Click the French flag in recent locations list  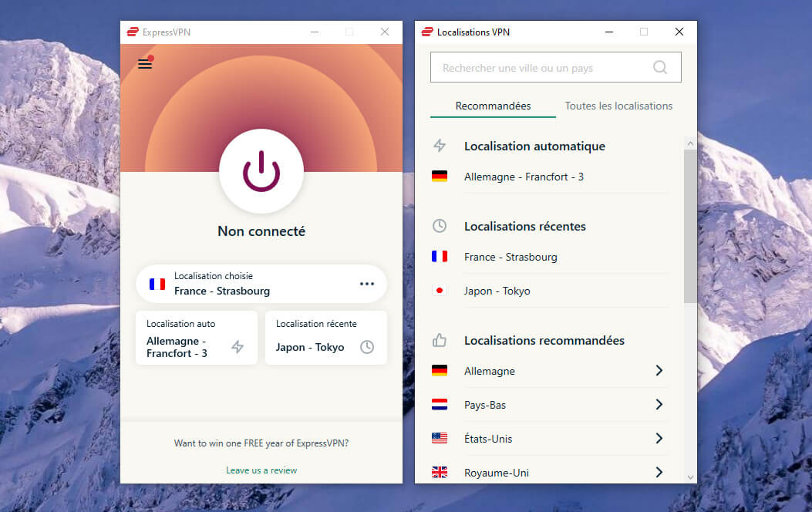click(439, 256)
